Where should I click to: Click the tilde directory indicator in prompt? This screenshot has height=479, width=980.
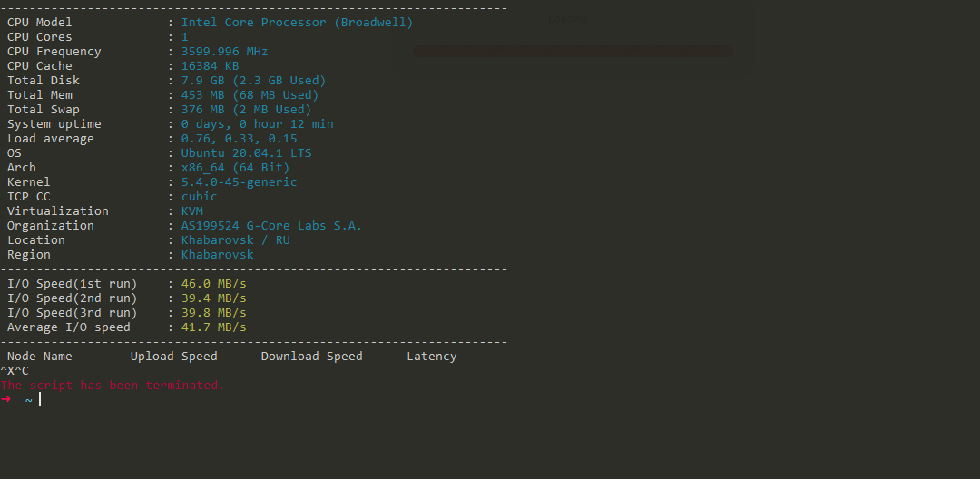pos(29,400)
